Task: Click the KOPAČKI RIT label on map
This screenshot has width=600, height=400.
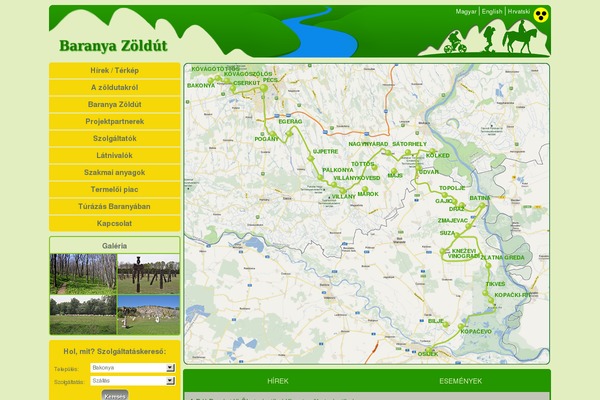Action: (x=513, y=295)
